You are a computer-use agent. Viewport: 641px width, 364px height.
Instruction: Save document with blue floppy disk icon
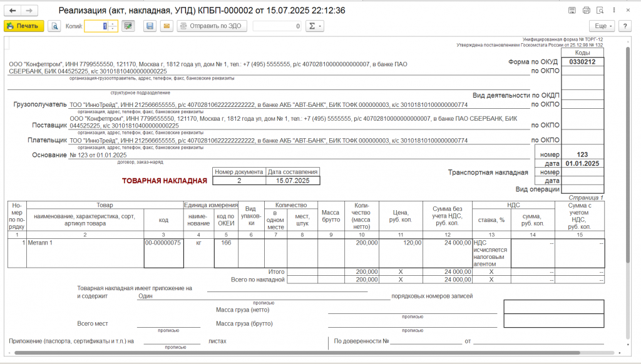click(x=150, y=26)
